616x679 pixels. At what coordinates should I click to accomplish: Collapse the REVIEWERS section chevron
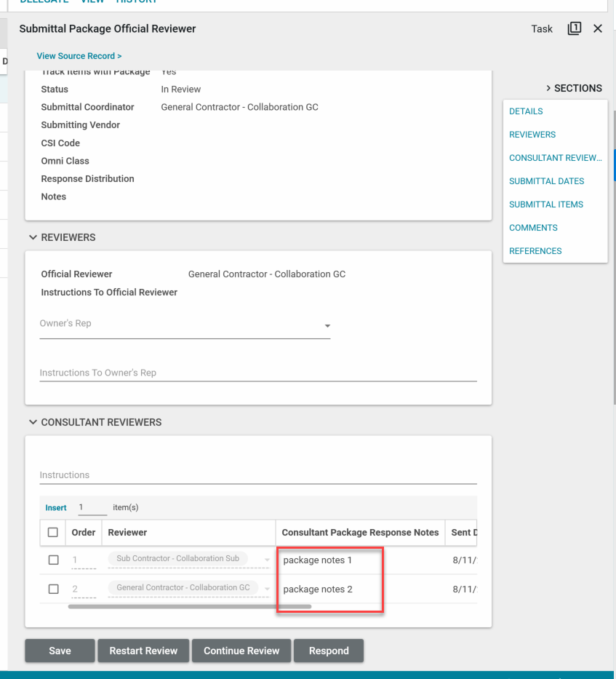[x=33, y=237]
